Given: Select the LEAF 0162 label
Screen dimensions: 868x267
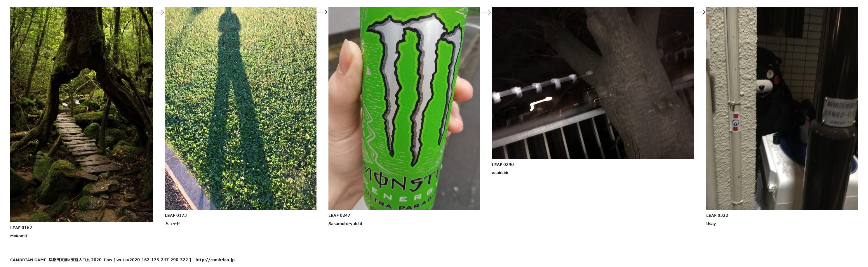Looking at the screenshot, I should coord(21,228).
